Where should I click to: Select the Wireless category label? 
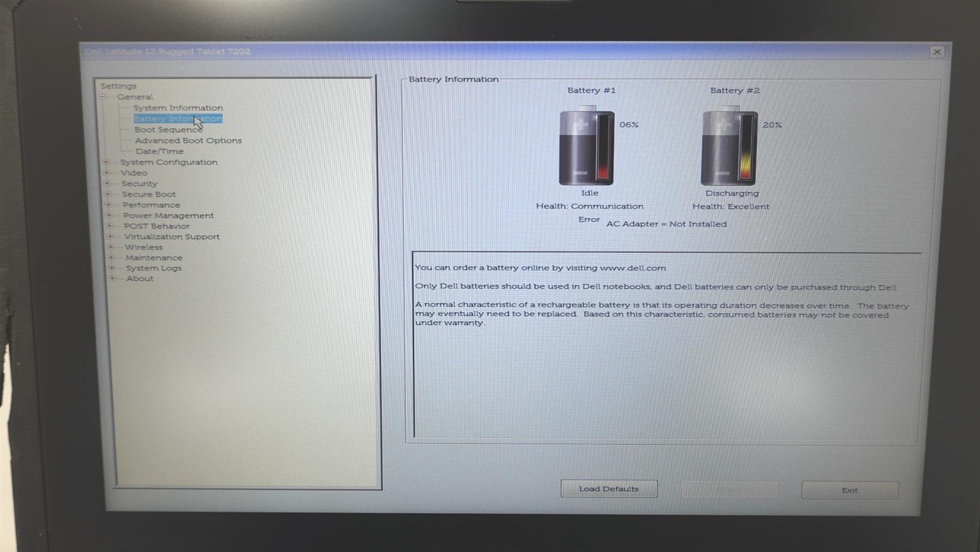click(x=144, y=248)
